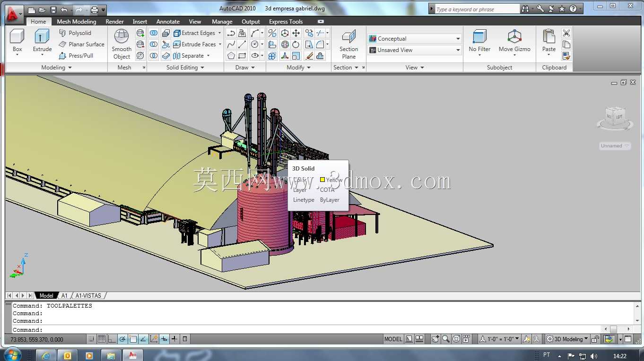
Task: Open the Favorites star icon
Action: pyautogui.click(x=562, y=9)
